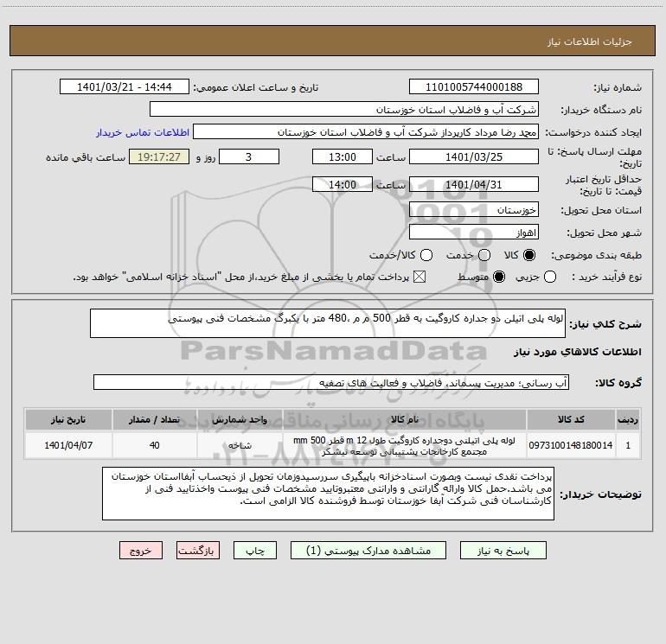Click the quantity cell 40
This screenshot has width=666, height=644.
154,445
